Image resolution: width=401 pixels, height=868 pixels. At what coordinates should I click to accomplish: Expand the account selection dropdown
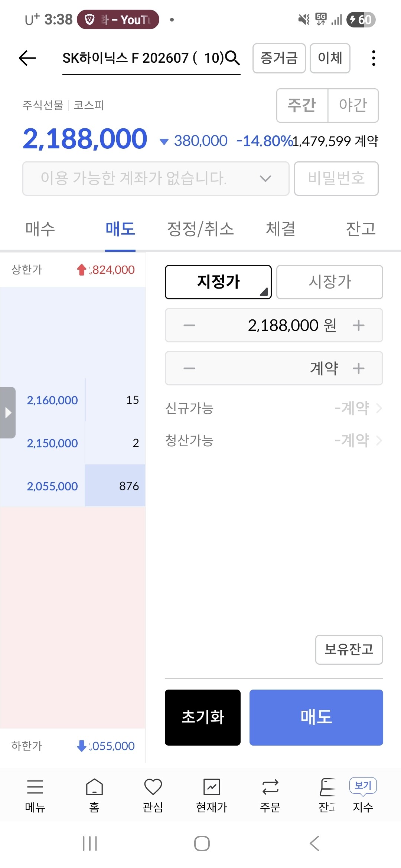(x=156, y=178)
